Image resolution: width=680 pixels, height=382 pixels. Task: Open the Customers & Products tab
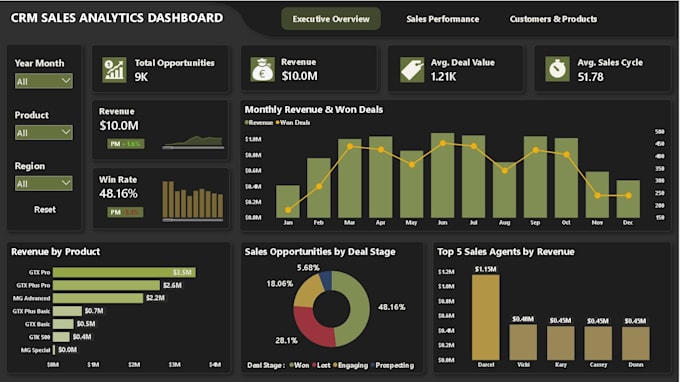tap(553, 19)
